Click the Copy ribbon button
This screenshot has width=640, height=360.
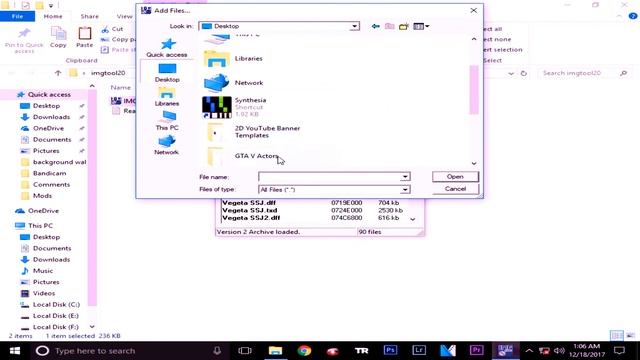coord(58,37)
